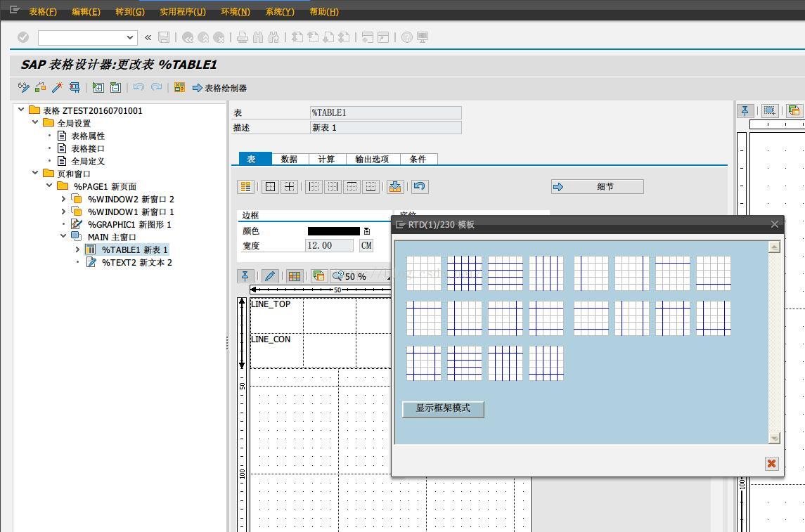
Task: Click the expand node toolbar icon
Action: point(98,87)
